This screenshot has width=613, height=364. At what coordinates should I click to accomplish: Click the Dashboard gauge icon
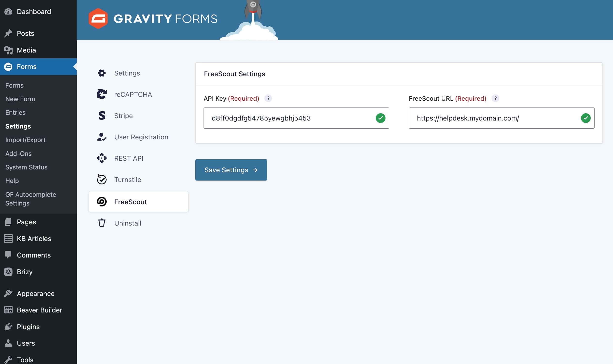pyautogui.click(x=8, y=12)
